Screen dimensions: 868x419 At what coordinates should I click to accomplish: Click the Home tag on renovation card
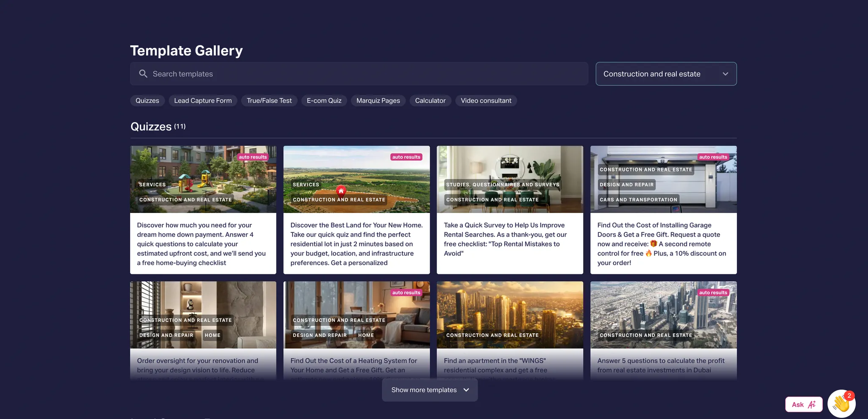coord(212,335)
